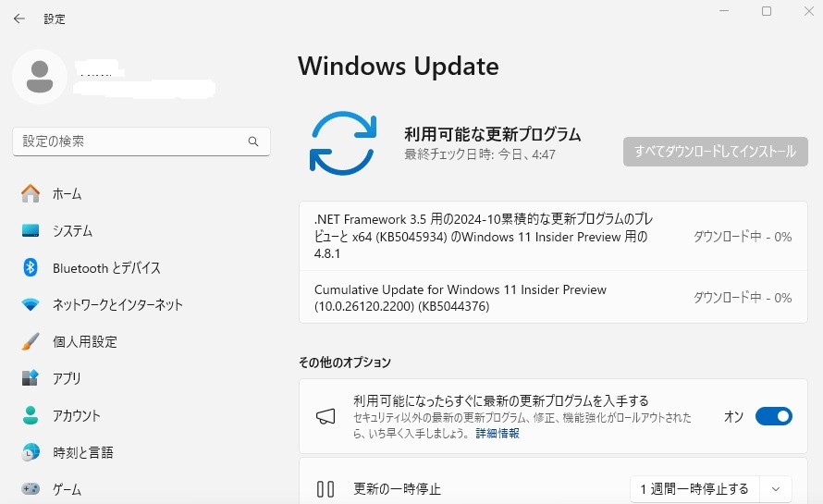Image resolution: width=823 pixels, height=504 pixels.
Task: Click the 最終チェック日時: 今日、4:47 text
Action: (480, 154)
